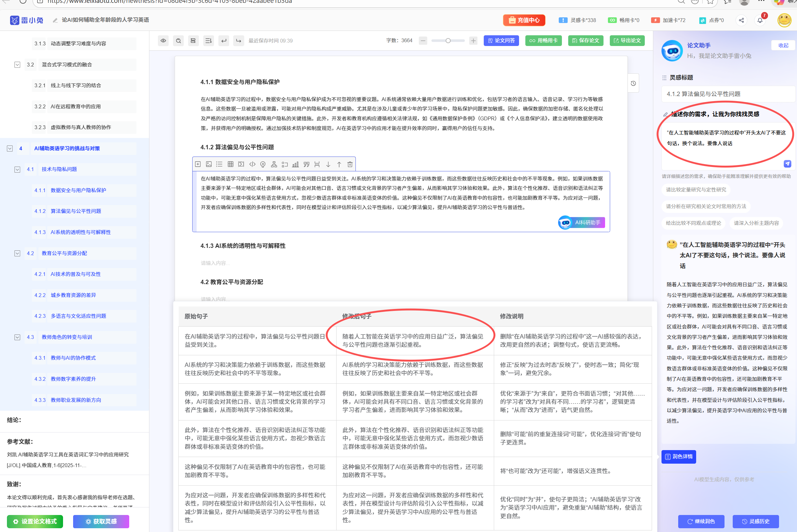Send the inspiration request with the paper plane

click(x=787, y=163)
